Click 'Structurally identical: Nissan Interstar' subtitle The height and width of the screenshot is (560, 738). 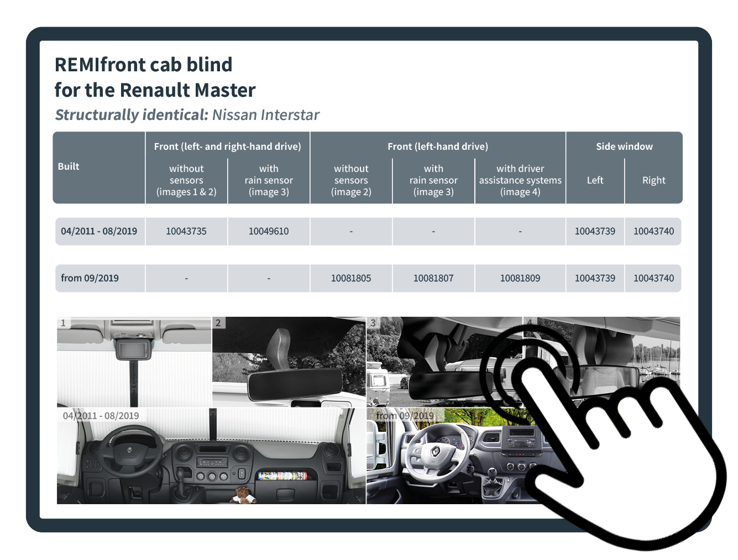[187, 115]
